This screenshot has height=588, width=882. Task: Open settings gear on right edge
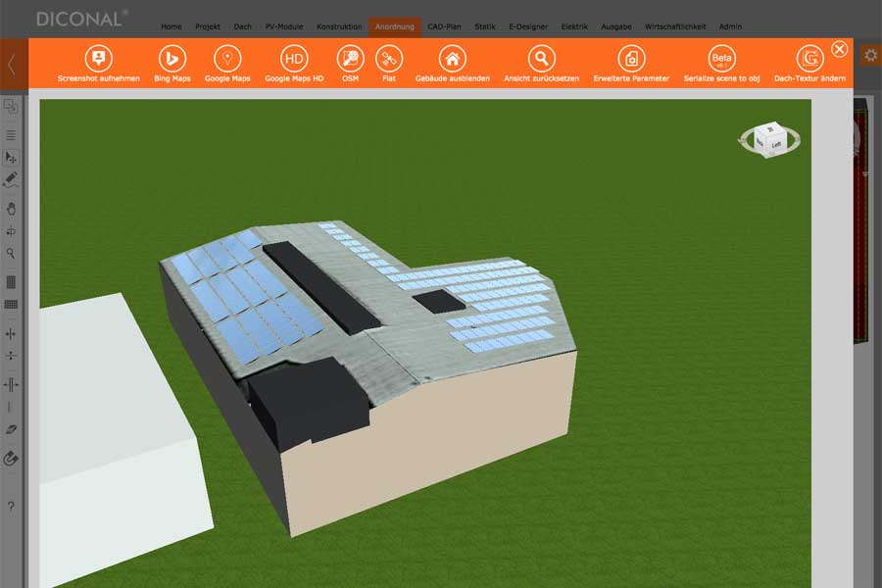[x=869, y=56]
